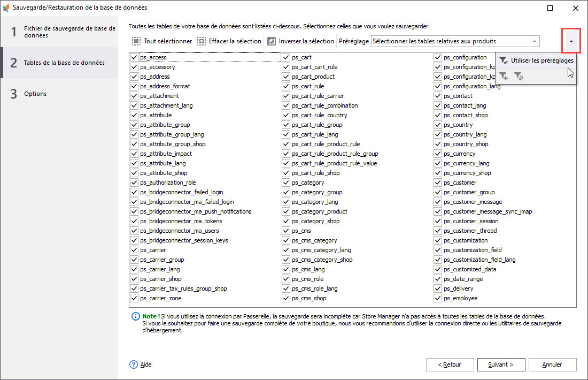588x380 pixels.
Task: Select the ps_contact_shop row
Action: [466, 115]
